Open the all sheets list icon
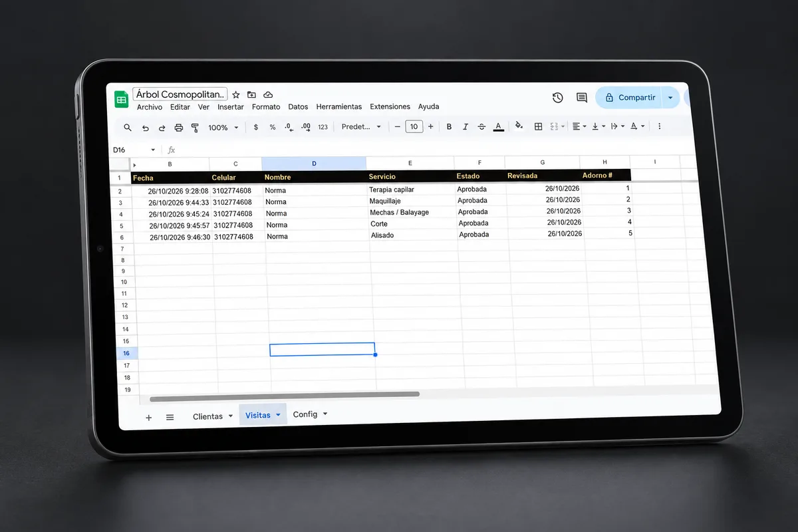The height and width of the screenshot is (532, 798). click(x=170, y=417)
